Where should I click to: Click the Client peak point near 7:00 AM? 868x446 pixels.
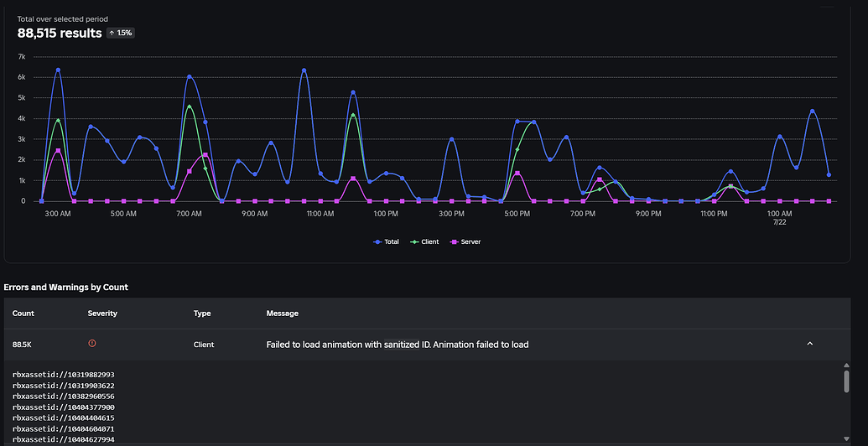[x=190, y=106]
